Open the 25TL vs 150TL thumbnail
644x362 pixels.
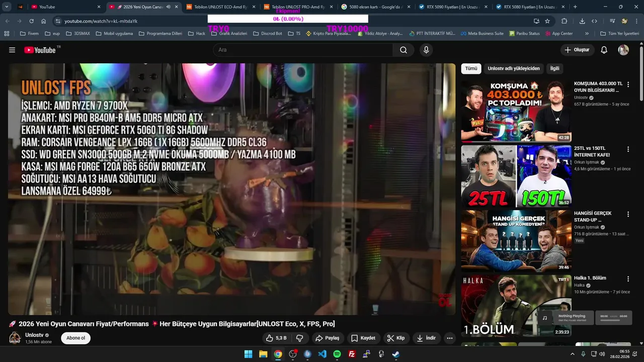pyautogui.click(x=516, y=176)
